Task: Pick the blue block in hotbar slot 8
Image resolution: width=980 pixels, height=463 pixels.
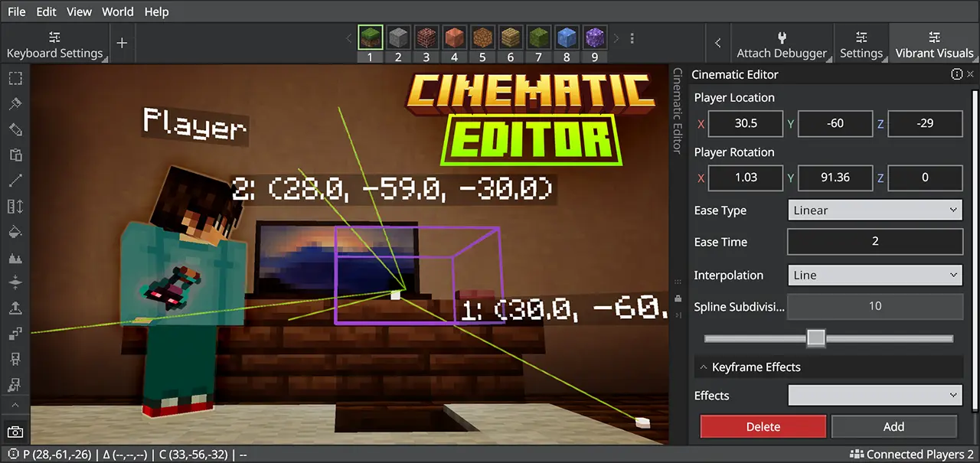Action: (x=566, y=37)
